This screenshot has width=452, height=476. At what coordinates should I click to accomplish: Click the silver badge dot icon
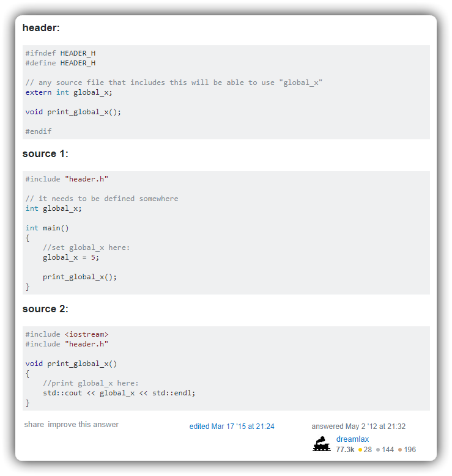378,450
